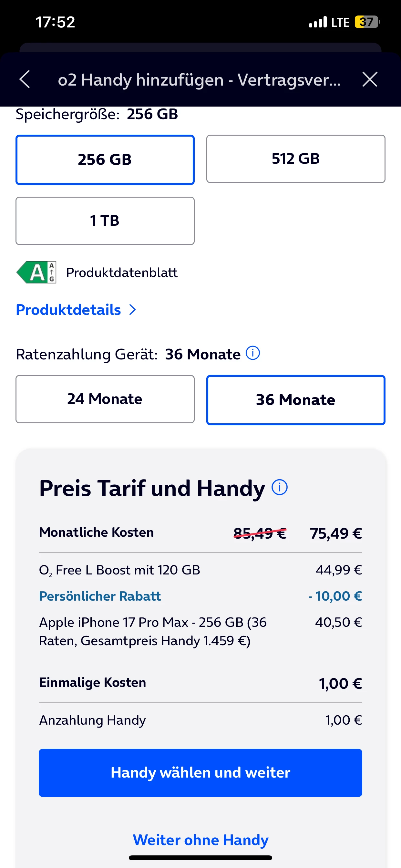Tap the back arrow in header

(x=25, y=79)
